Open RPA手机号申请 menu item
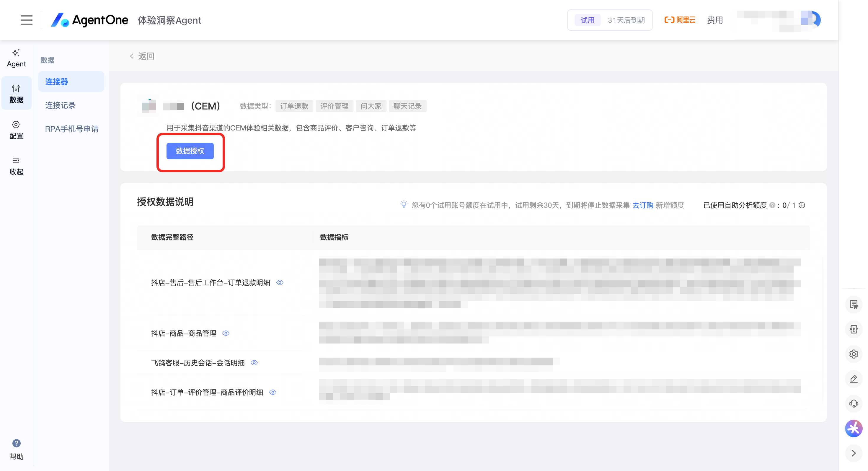The width and height of the screenshot is (868, 471). pyautogui.click(x=71, y=129)
